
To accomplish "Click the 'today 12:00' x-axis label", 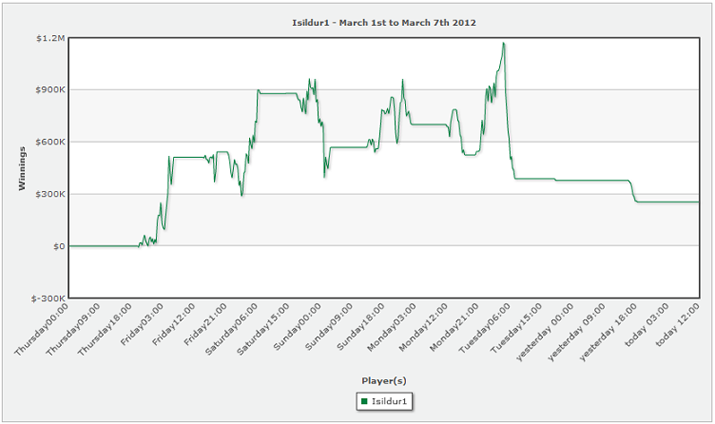I will pos(679,325).
